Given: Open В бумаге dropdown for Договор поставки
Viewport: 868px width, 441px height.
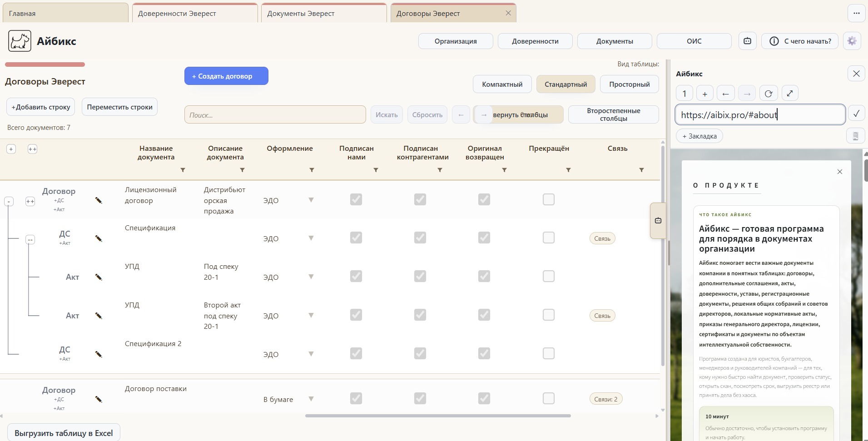Looking at the screenshot, I should tap(311, 399).
